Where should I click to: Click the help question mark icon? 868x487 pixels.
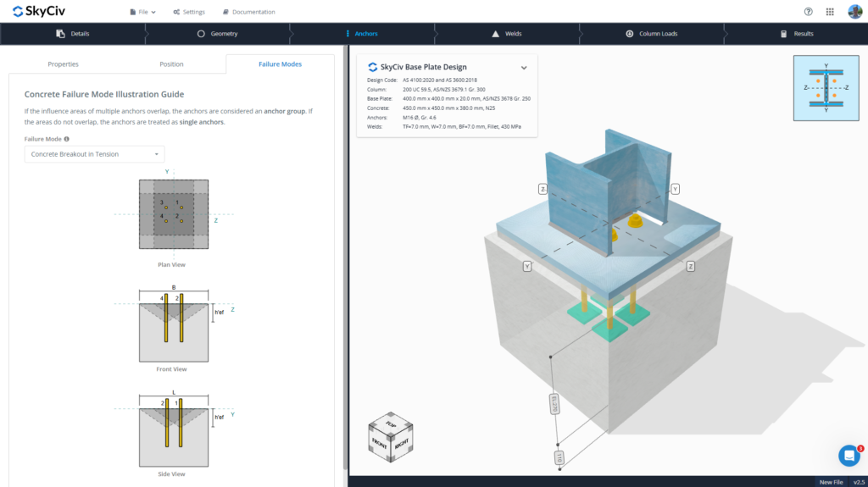(x=808, y=12)
